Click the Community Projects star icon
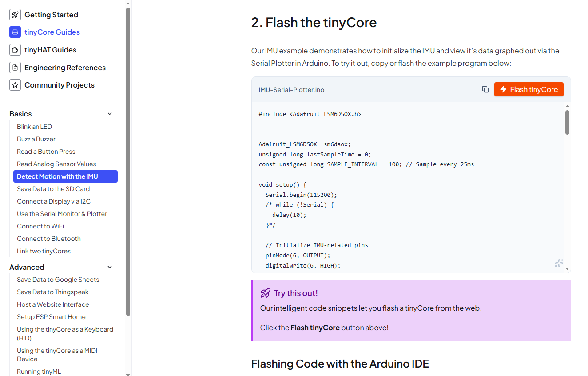This screenshot has height=376, width=588. click(x=15, y=85)
